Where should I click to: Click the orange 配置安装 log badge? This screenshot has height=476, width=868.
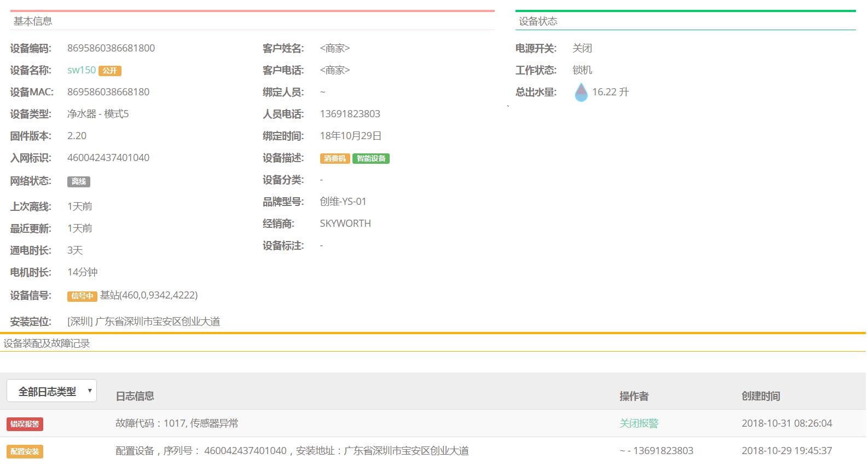point(25,451)
